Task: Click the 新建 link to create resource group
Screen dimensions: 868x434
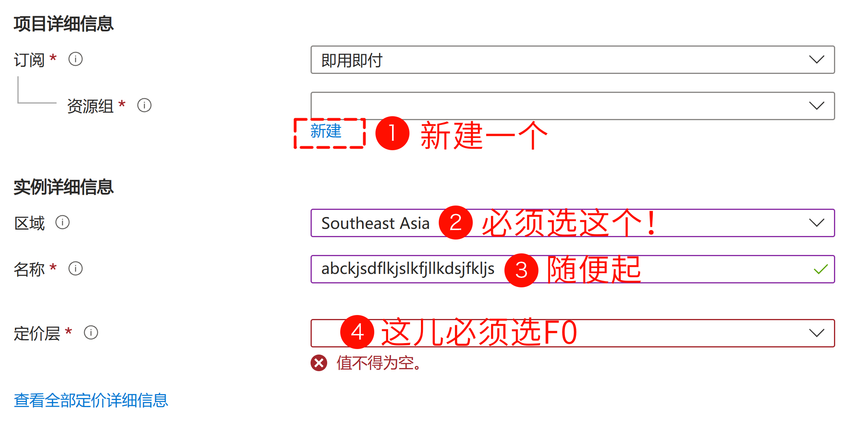Action: [x=326, y=131]
